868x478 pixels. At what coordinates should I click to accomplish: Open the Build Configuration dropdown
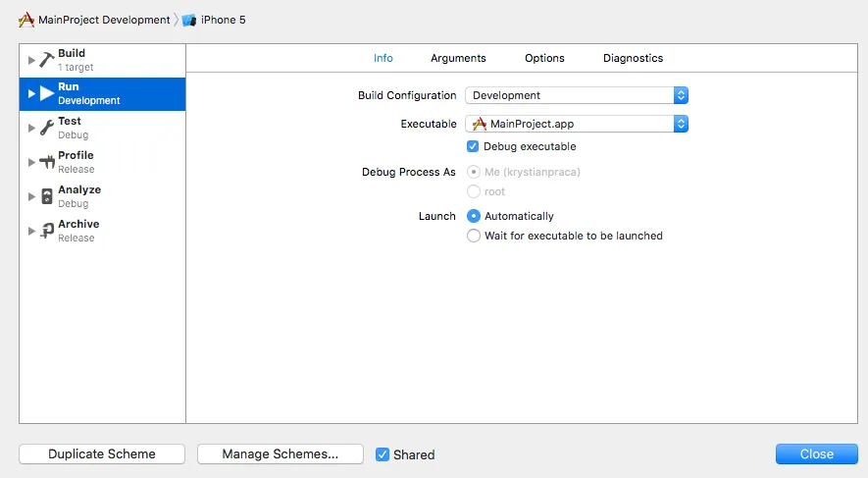click(577, 95)
